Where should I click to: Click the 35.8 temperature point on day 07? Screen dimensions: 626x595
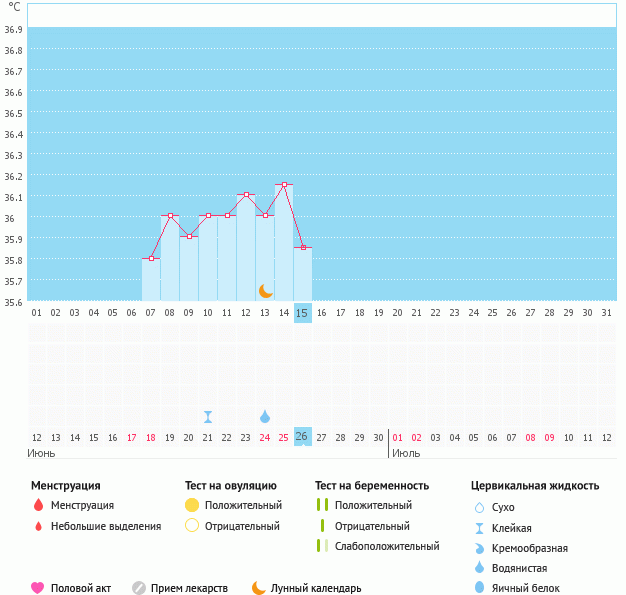point(151,258)
